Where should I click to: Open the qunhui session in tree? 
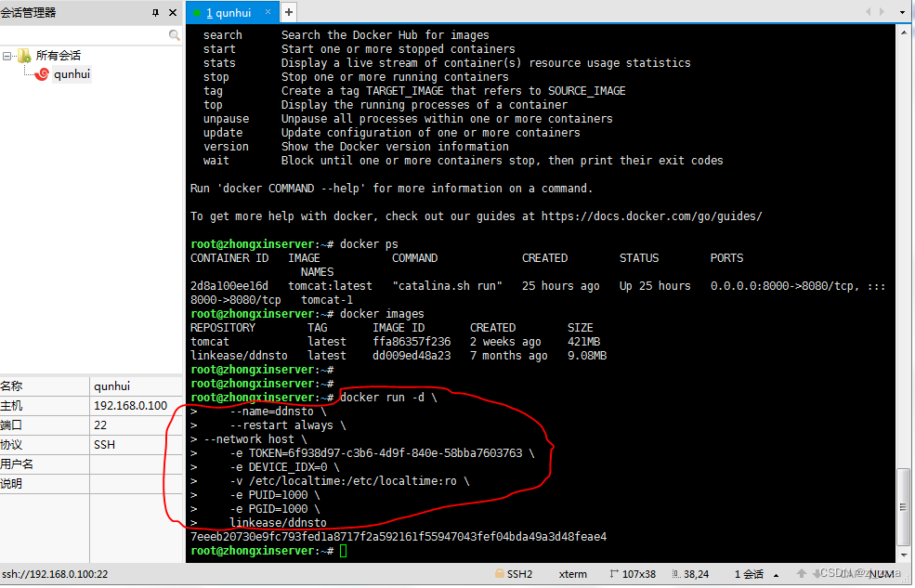coord(72,74)
